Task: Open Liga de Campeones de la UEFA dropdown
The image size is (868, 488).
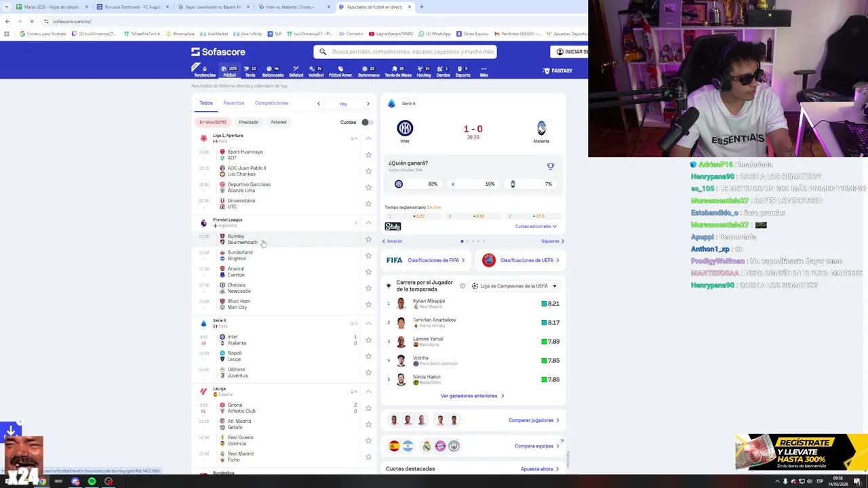Action: point(515,286)
